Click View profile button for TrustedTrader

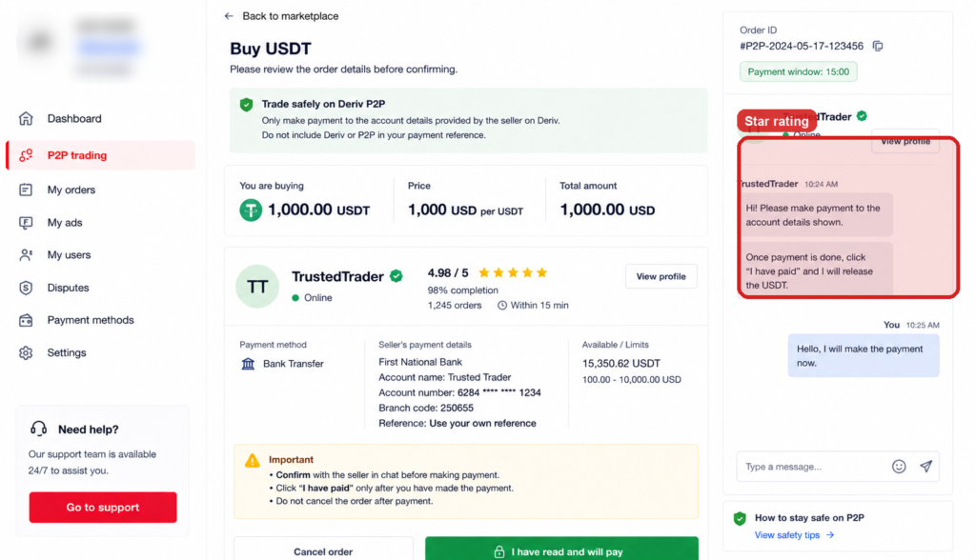pyautogui.click(x=661, y=276)
